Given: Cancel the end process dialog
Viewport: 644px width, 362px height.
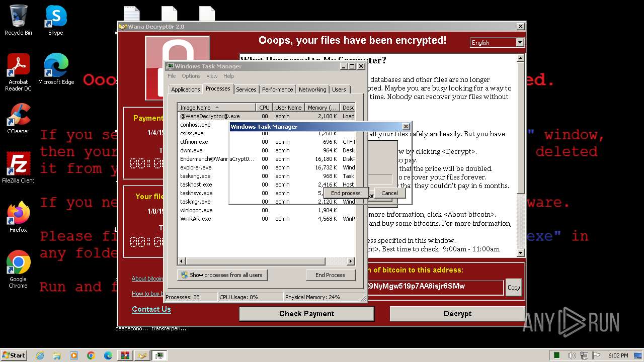Looking at the screenshot, I should (389, 193).
